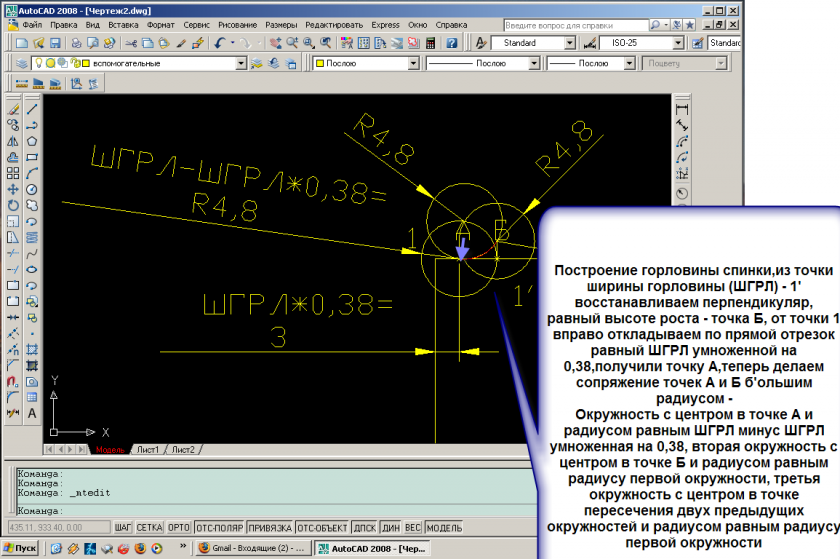Click the Пуск start button
This screenshot has height=559, width=840.
[20, 548]
